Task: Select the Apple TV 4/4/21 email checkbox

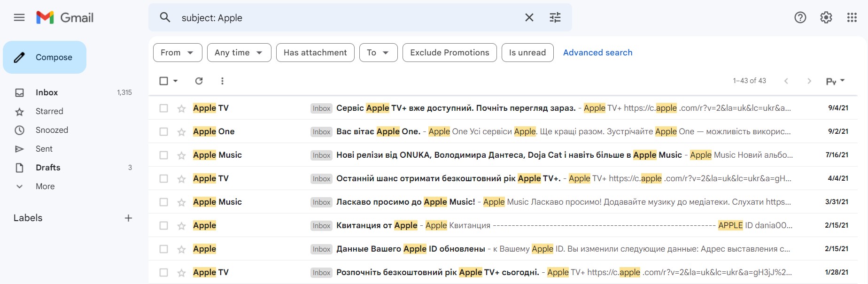Action: click(x=163, y=179)
